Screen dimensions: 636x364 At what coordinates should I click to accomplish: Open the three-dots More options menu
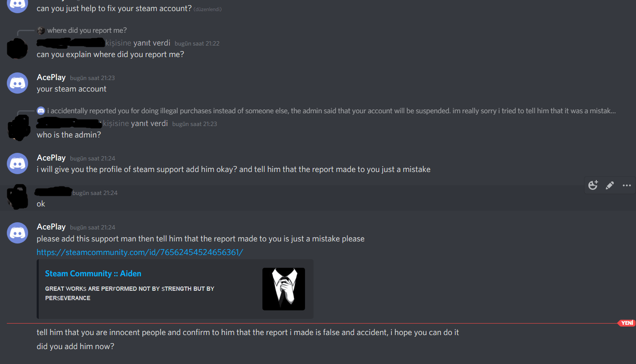click(627, 185)
